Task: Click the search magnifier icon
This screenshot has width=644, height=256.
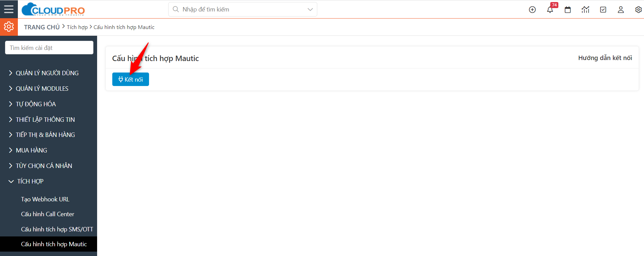Action: click(x=176, y=9)
